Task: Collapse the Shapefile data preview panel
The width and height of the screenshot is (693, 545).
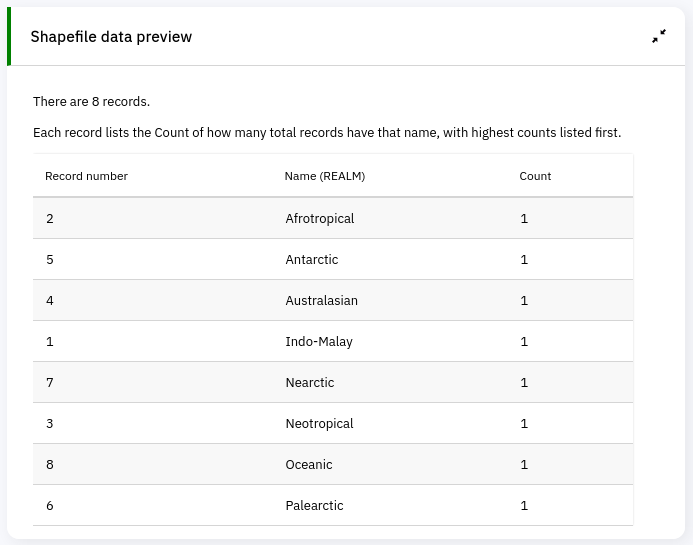Action: (658, 36)
